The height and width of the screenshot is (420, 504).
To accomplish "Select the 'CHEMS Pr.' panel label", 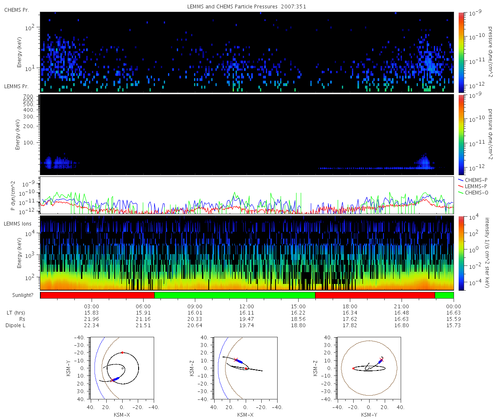I will [16, 10].
